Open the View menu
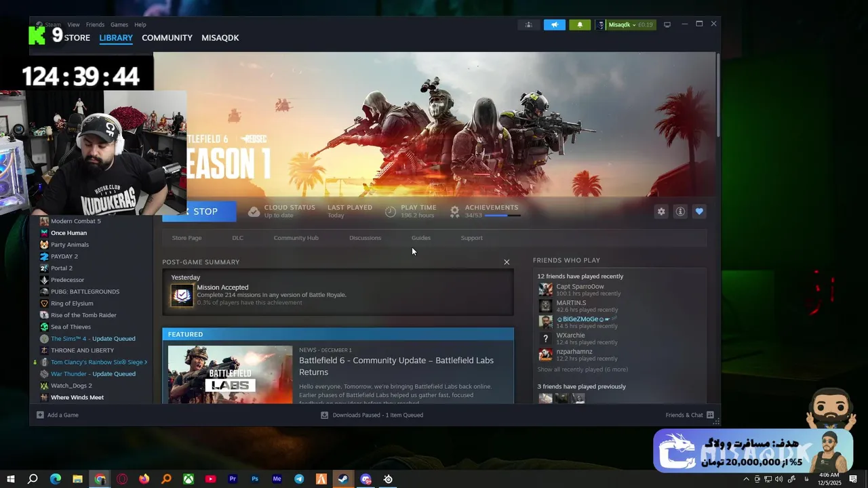This screenshot has width=868, height=488. click(x=73, y=24)
